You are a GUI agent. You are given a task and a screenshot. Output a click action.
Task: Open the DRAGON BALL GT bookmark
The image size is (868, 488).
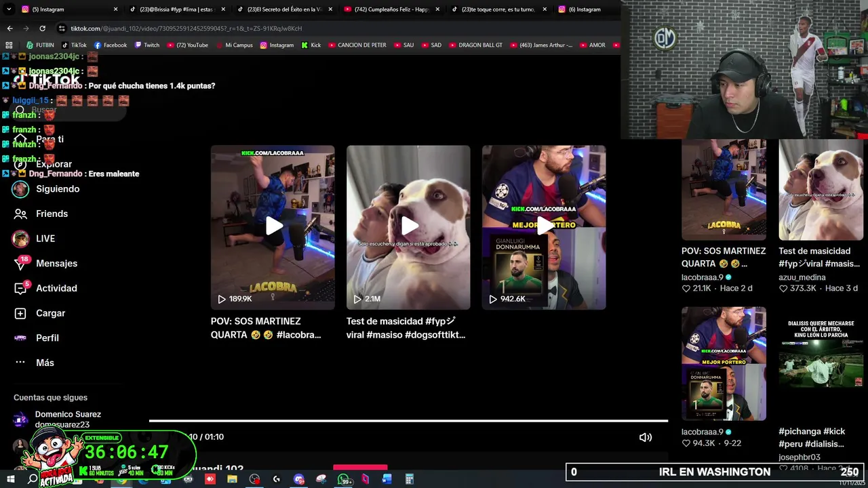tap(475, 45)
